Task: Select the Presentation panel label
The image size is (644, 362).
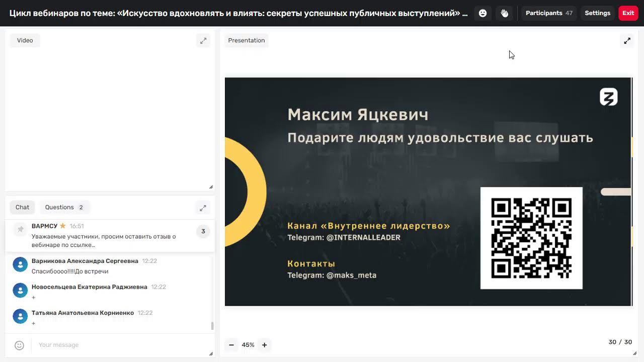Action: 246,40
